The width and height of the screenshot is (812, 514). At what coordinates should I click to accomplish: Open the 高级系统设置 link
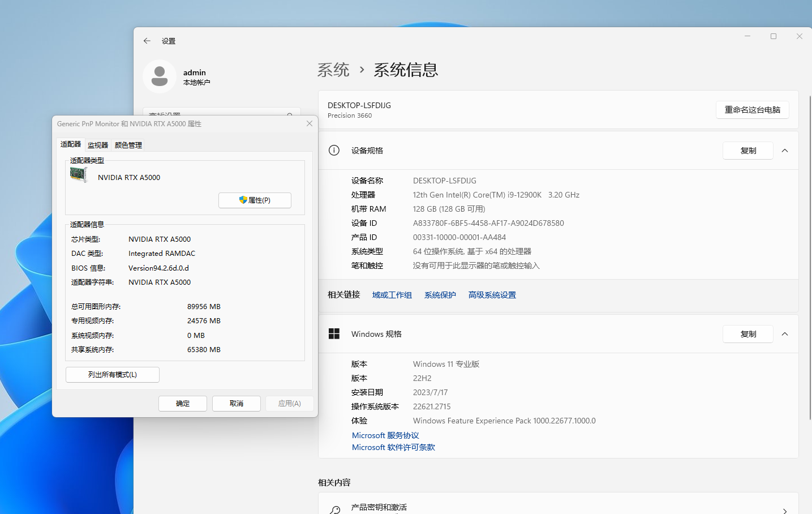point(492,295)
